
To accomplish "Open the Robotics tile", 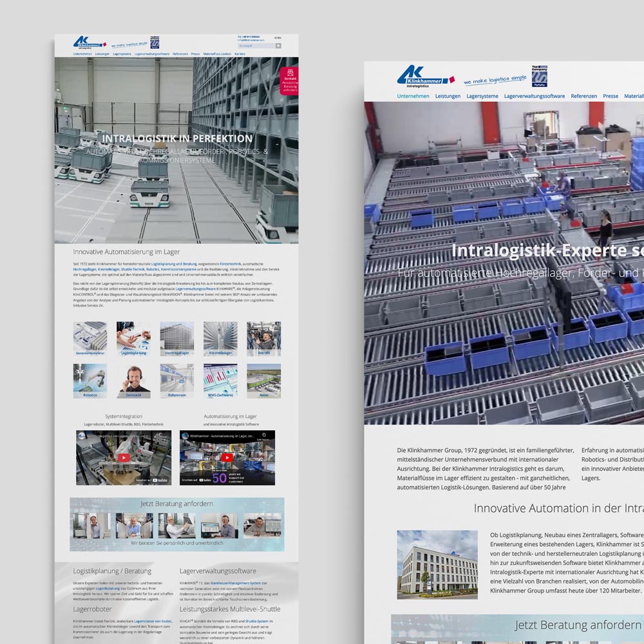I will [90, 381].
